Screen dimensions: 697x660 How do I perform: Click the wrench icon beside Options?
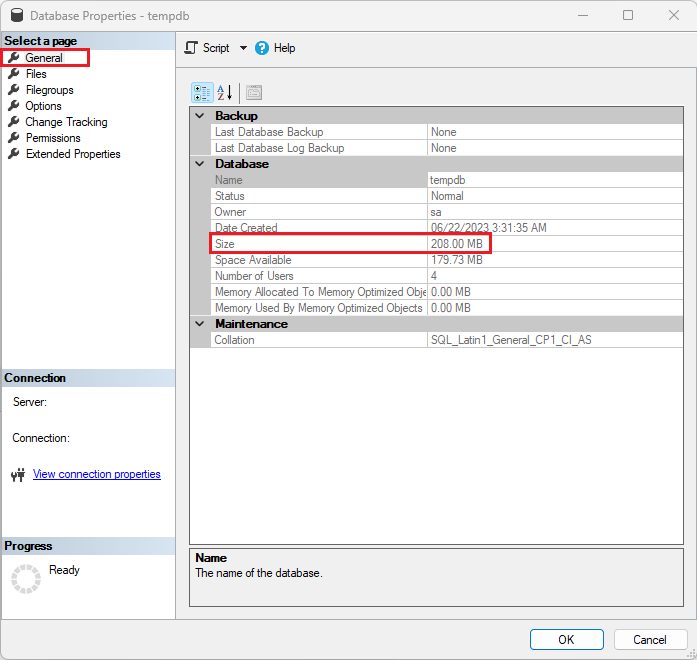(14, 105)
